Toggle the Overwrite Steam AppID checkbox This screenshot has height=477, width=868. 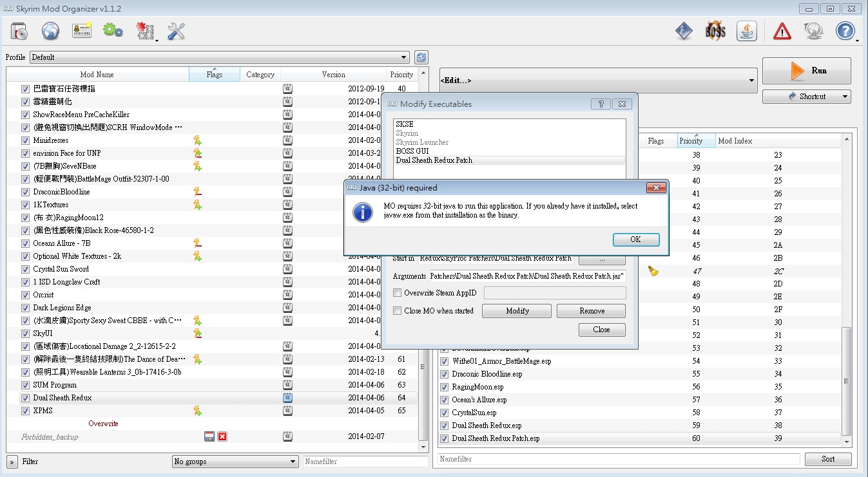[x=398, y=293]
